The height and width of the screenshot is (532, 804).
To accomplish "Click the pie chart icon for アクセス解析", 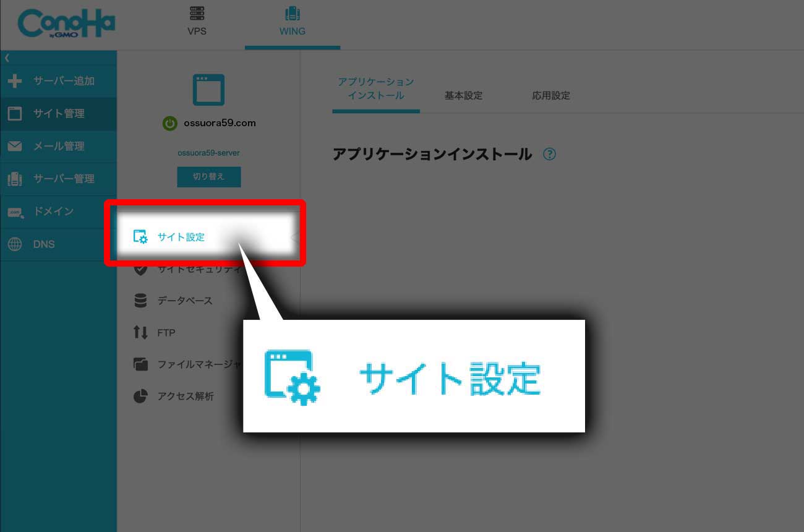I will (x=140, y=397).
